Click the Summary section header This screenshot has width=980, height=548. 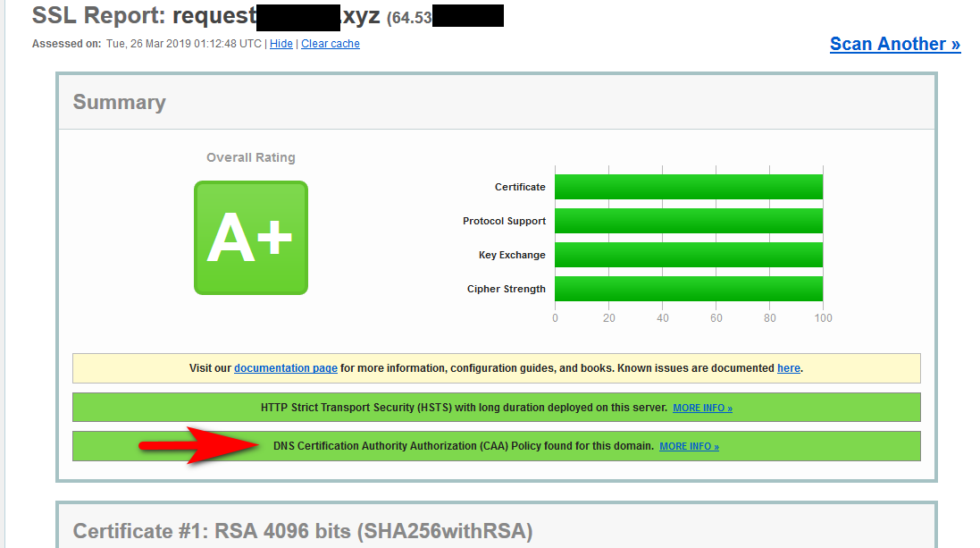(x=119, y=102)
